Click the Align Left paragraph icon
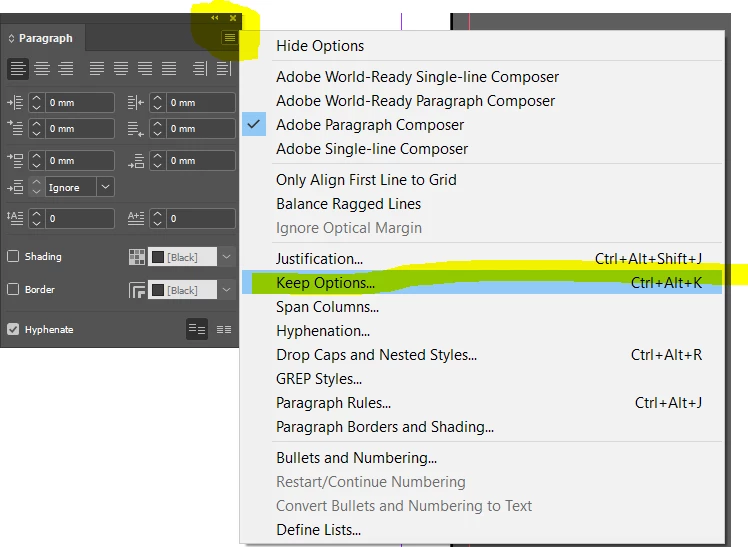Viewport: 748px width, 547px height. (18, 69)
